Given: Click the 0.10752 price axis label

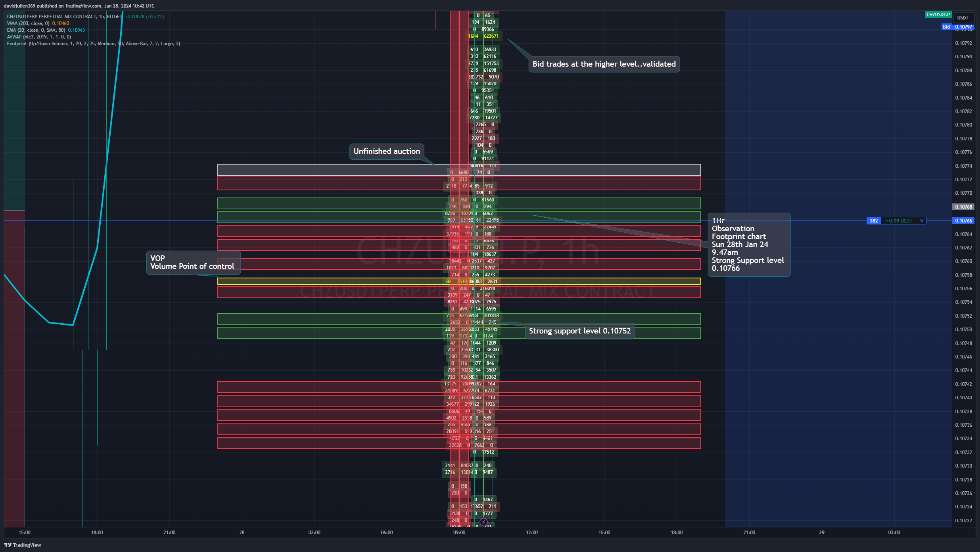Looking at the screenshot, I should (963, 316).
